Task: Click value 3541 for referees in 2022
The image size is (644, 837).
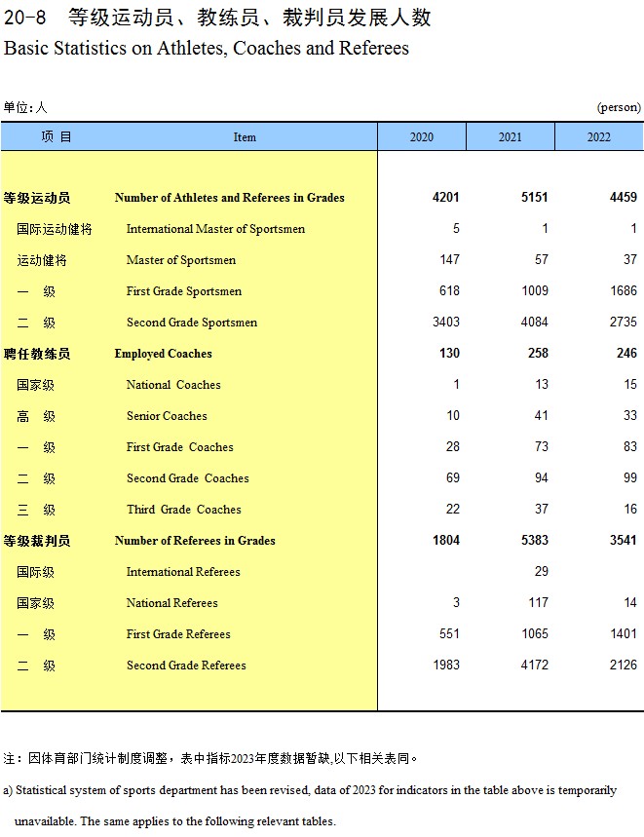Action: [624, 540]
